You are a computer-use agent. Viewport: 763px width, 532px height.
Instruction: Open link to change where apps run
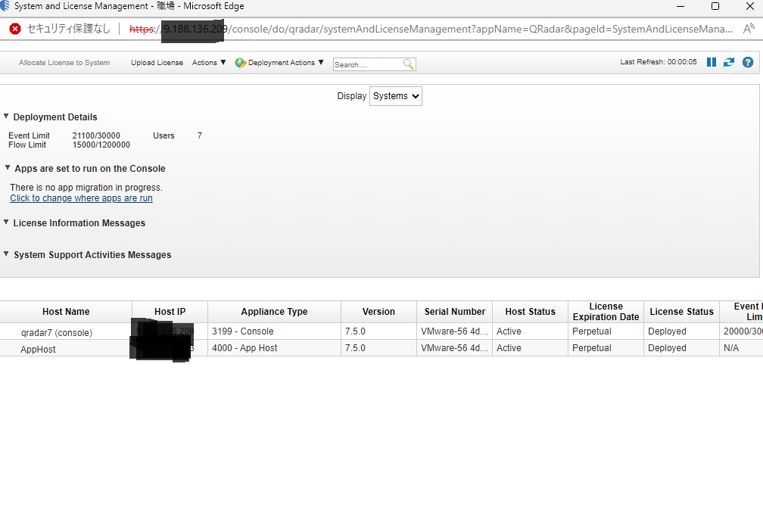click(x=81, y=198)
